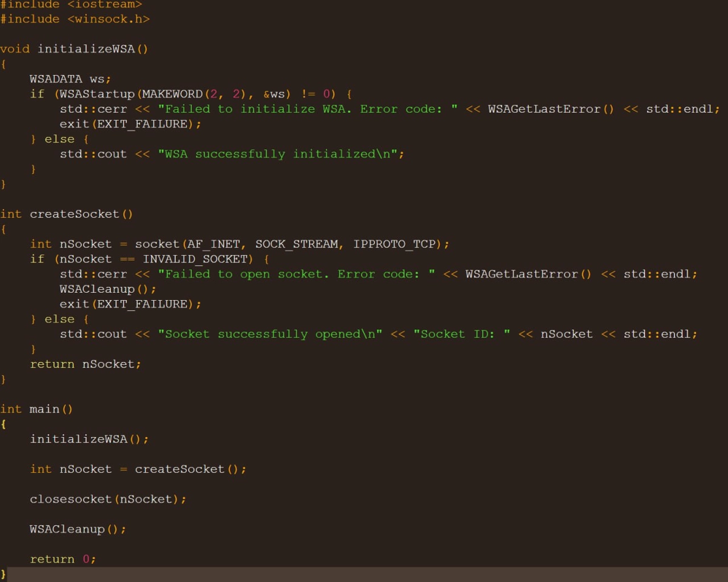Click 'exit(EXIT_FAILURE);' in createSocket
Image resolution: width=728 pixels, height=582 pixels.
click(x=130, y=304)
